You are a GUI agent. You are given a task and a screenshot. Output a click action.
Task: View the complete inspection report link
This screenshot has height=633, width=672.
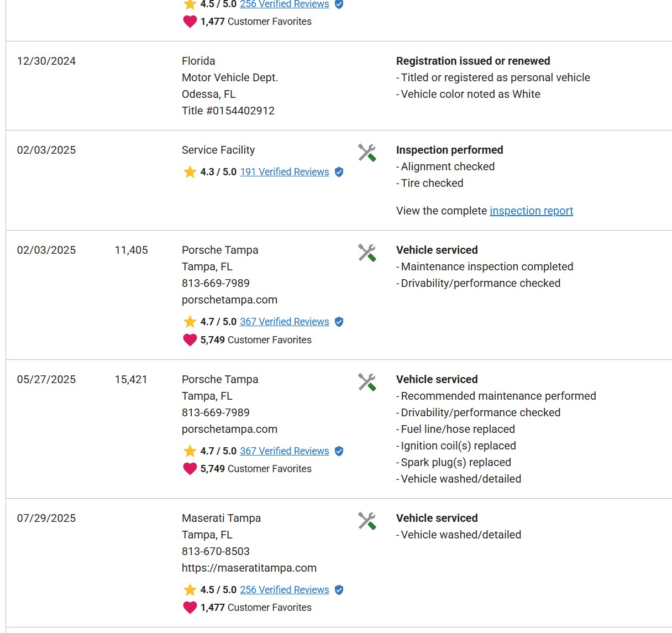(x=531, y=211)
